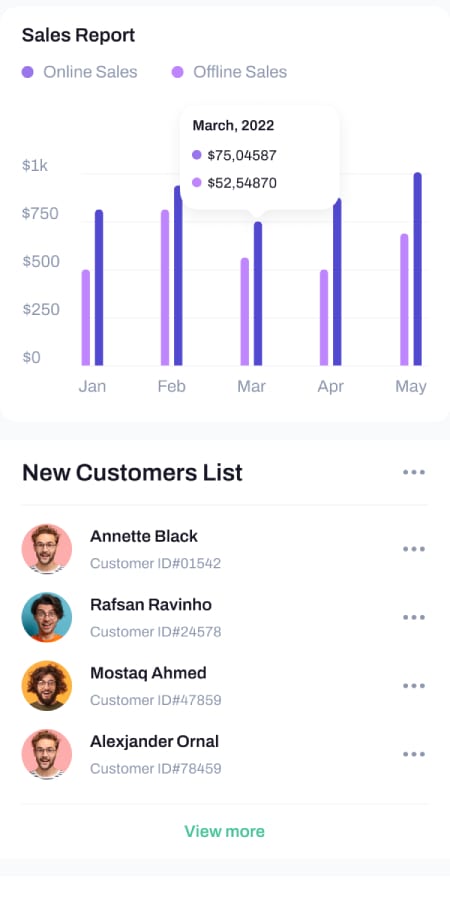Toggle Offline Sales legend series

click(230, 72)
